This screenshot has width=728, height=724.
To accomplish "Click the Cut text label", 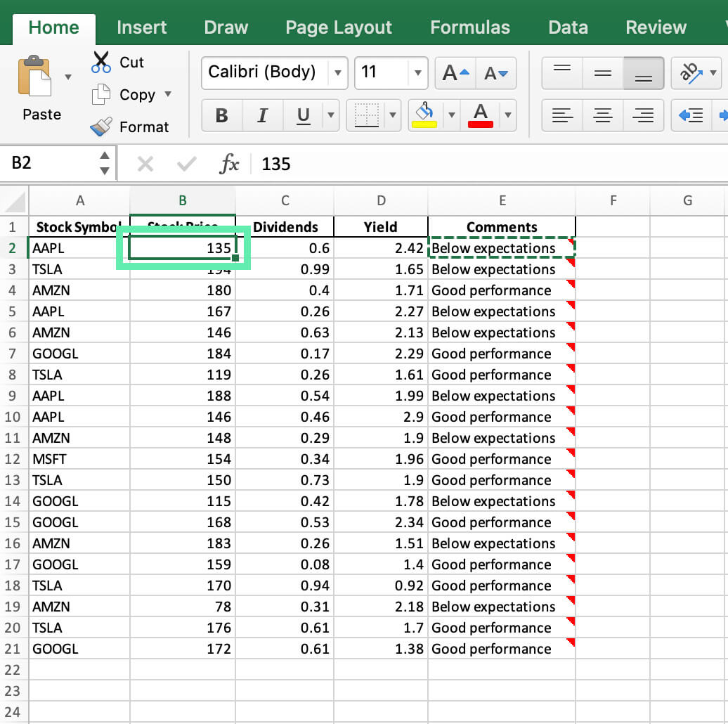I will pos(132,63).
